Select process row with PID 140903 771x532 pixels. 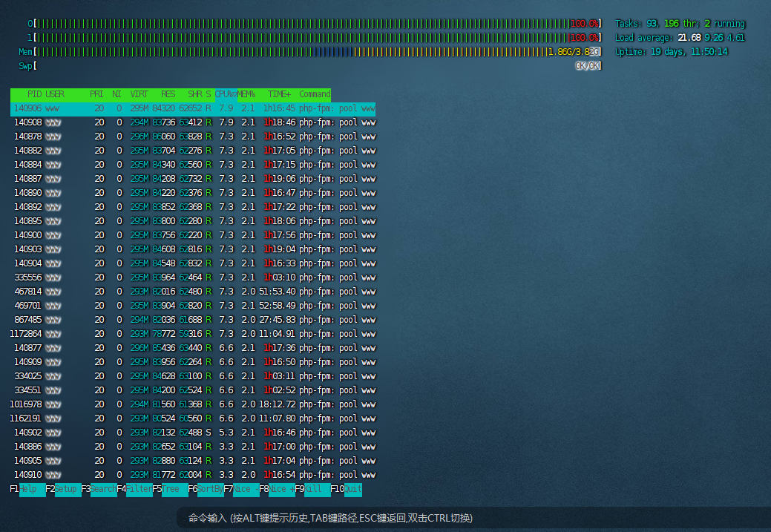pos(193,250)
